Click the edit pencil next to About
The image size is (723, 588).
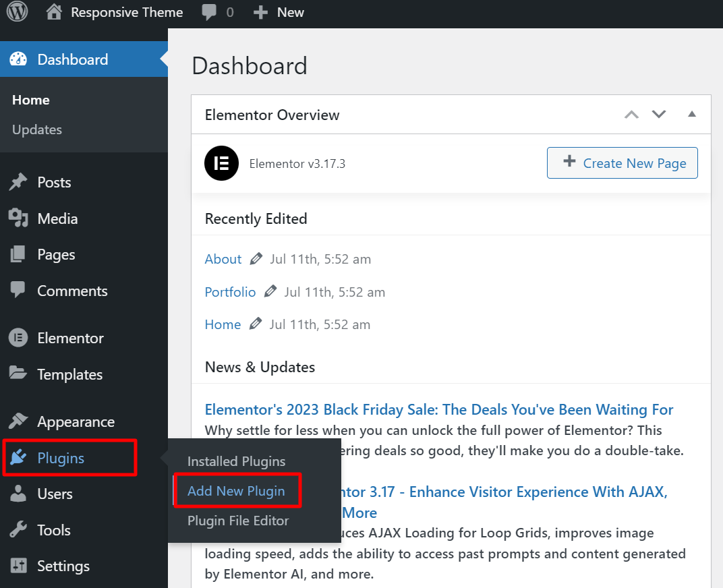coord(256,259)
